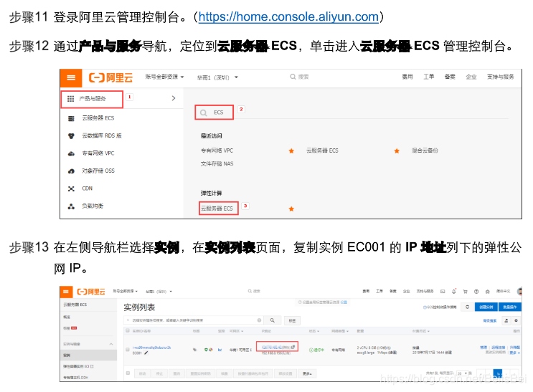This screenshot has height=392, width=533.
Task: Expand the chevron arrow beside 产品与服务
Action: [x=174, y=98]
